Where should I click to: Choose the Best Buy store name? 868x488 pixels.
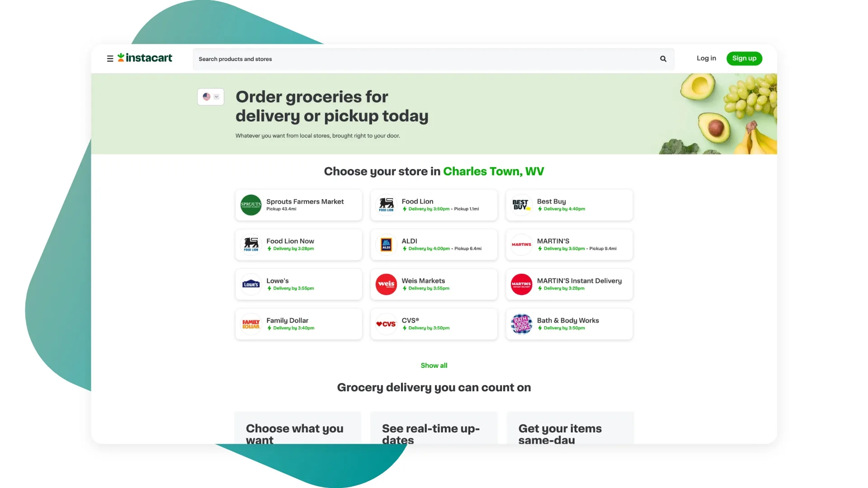tap(551, 202)
